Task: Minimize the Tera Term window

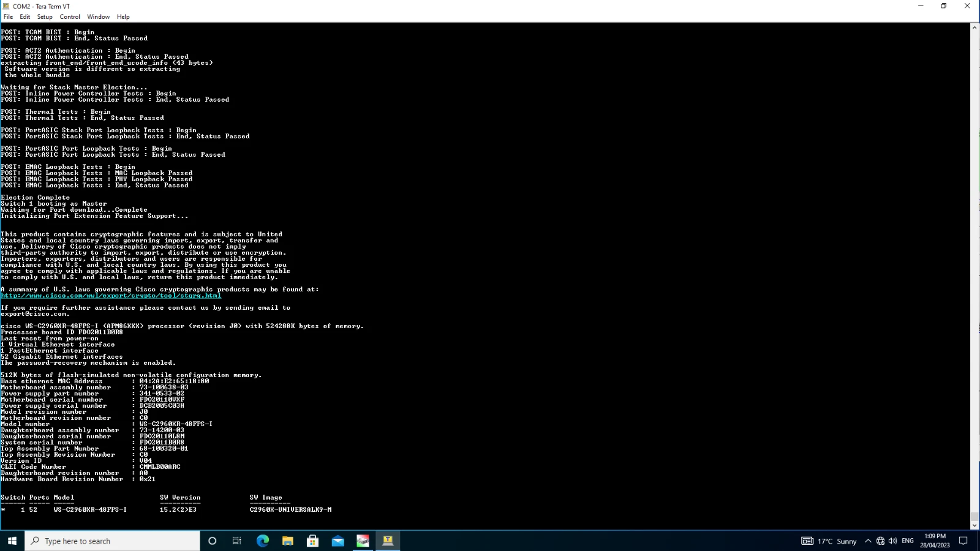Action: (920, 6)
